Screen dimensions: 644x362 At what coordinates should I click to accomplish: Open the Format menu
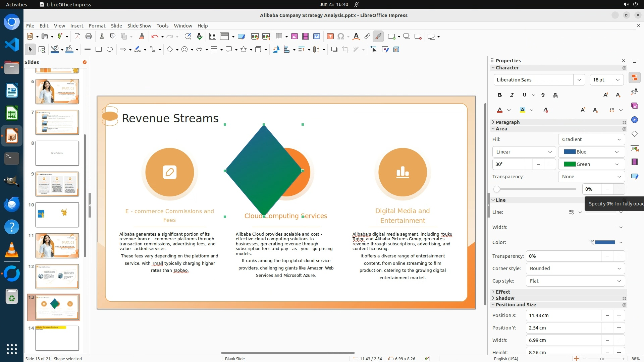click(97, 26)
